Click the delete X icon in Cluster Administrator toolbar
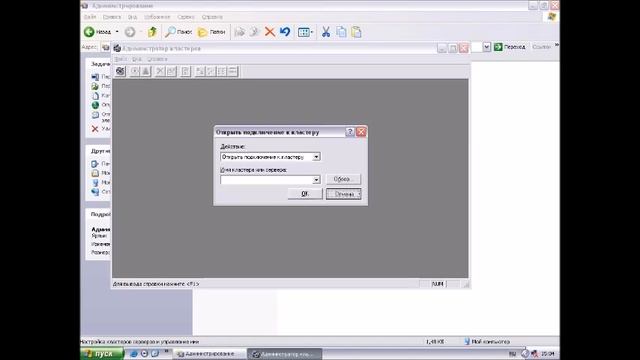This screenshot has height=360, width=640. tap(160, 71)
